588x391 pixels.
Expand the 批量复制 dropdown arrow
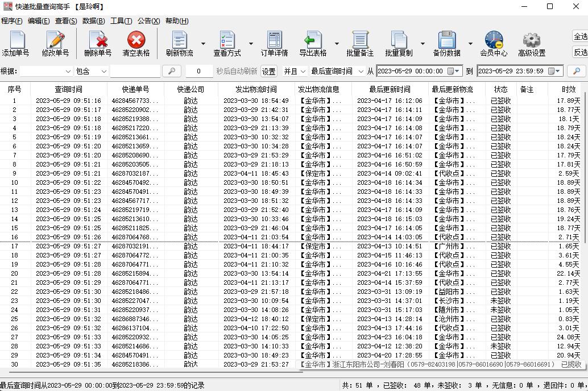(x=423, y=44)
